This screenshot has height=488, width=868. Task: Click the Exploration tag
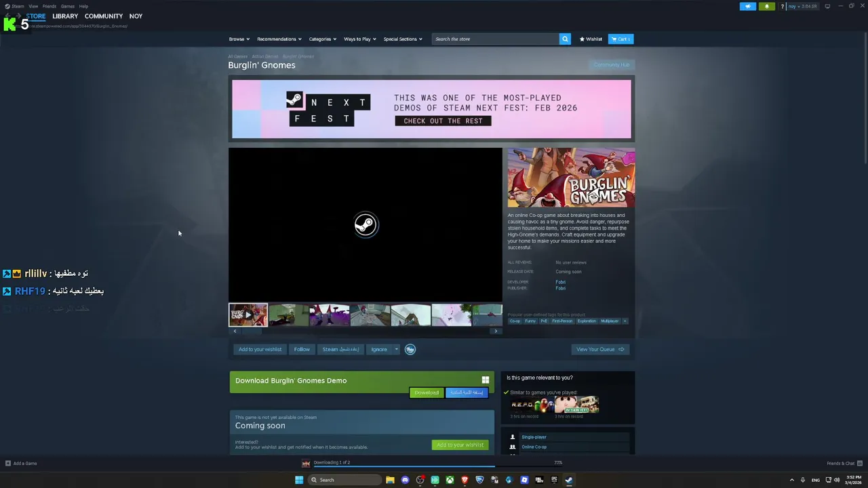pos(587,321)
